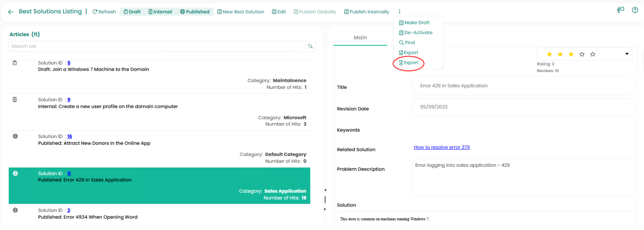Collapse the panel using the left splitter arrow
The image size is (644, 230).
point(325,190)
